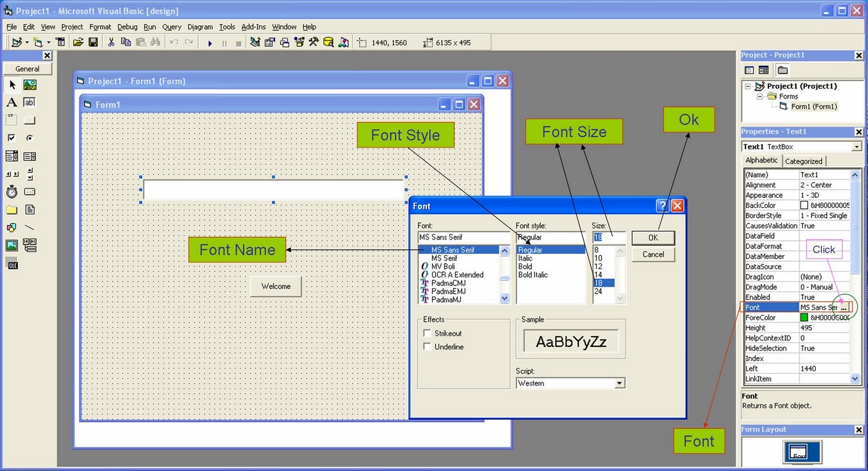868x471 pixels.
Task: Click View Code in the Project panel
Action: [749, 70]
